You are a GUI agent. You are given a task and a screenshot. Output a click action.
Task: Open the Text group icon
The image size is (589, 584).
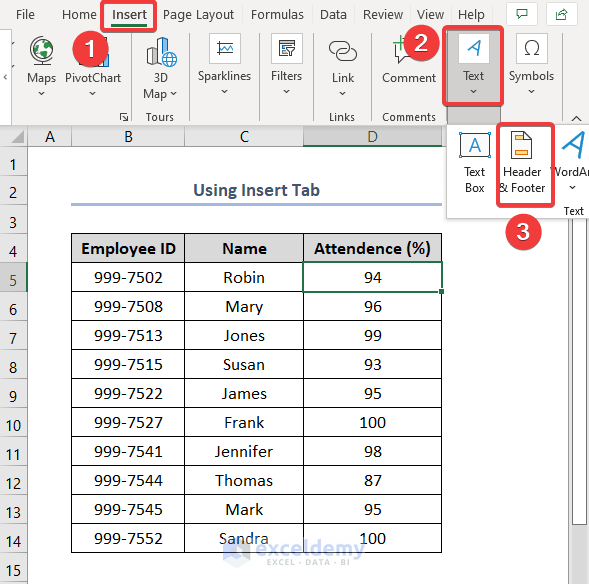click(473, 48)
